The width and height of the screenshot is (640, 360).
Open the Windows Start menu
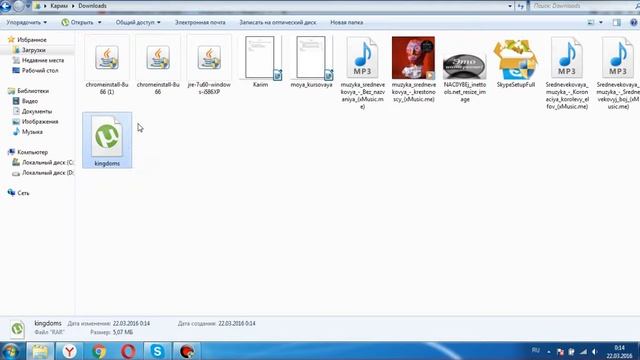pyautogui.click(x=11, y=351)
